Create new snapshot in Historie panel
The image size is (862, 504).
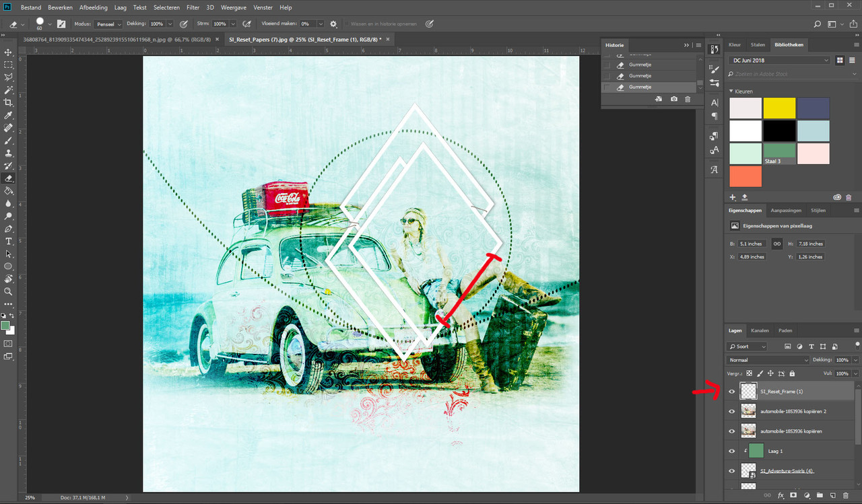pyautogui.click(x=674, y=99)
